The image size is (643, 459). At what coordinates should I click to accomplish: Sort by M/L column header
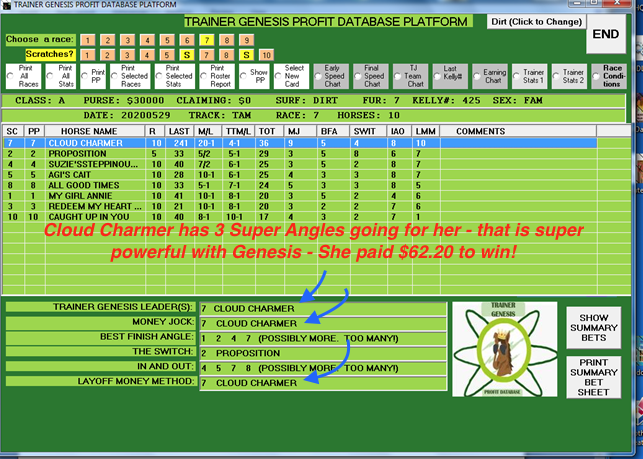[207, 131]
